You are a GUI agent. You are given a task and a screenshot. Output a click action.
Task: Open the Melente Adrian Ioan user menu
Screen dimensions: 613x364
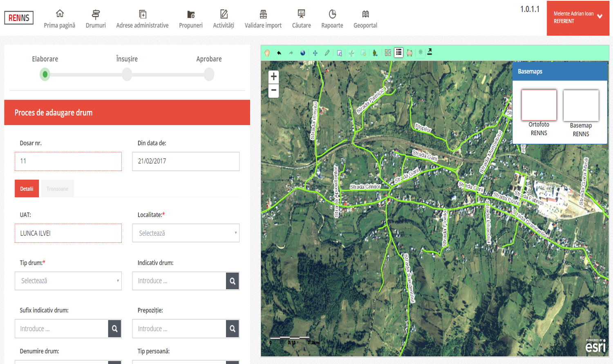tap(578, 18)
